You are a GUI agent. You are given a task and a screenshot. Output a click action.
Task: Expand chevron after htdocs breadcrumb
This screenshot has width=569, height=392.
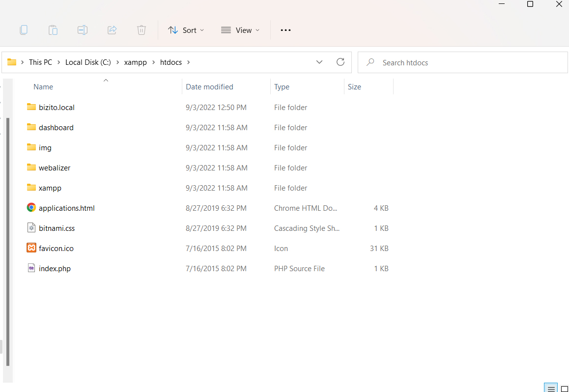coord(188,62)
